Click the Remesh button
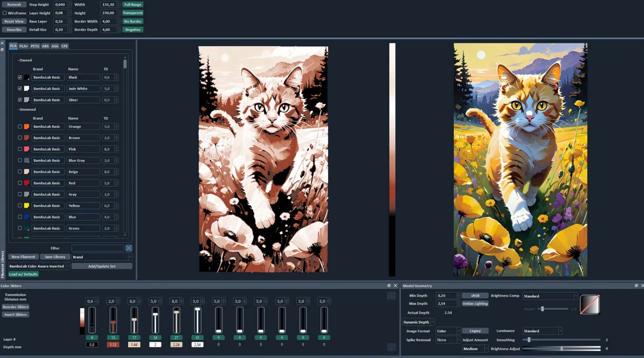Image resolution: width=644 pixels, height=358 pixels. coord(14,4)
